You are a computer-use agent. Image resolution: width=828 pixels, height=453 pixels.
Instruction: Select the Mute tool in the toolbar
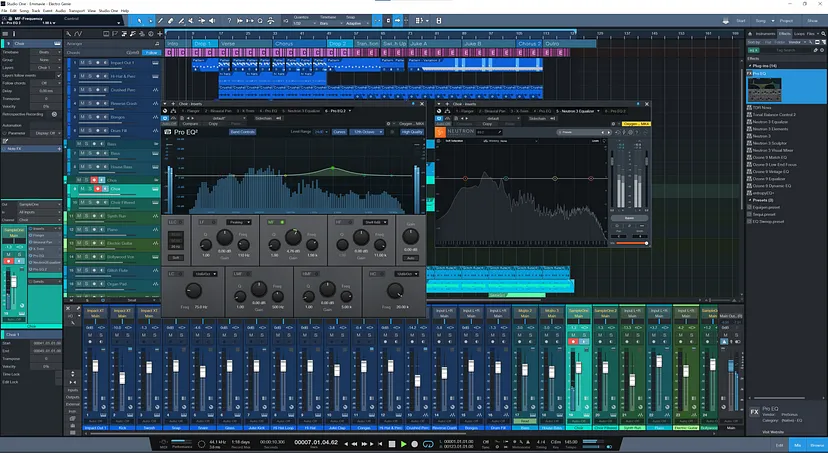tap(191, 21)
